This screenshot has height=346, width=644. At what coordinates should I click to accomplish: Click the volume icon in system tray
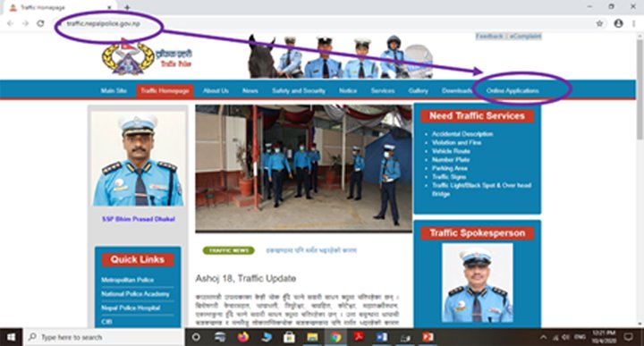coord(566,337)
